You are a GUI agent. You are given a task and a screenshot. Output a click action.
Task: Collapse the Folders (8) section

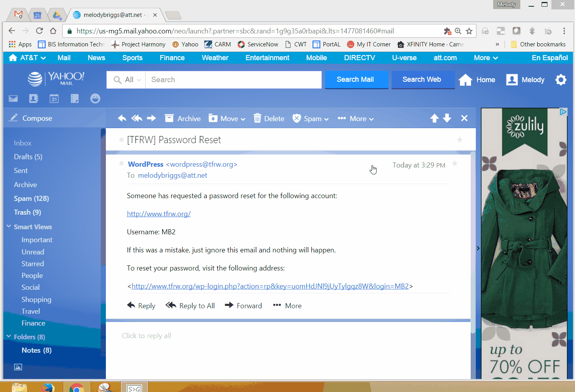[9, 337]
